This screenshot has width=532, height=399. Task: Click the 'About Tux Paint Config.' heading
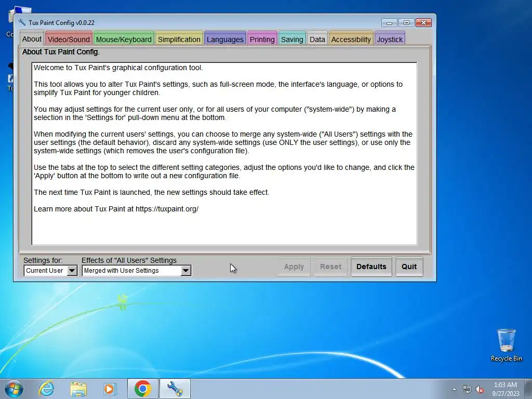(x=61, y=52)
